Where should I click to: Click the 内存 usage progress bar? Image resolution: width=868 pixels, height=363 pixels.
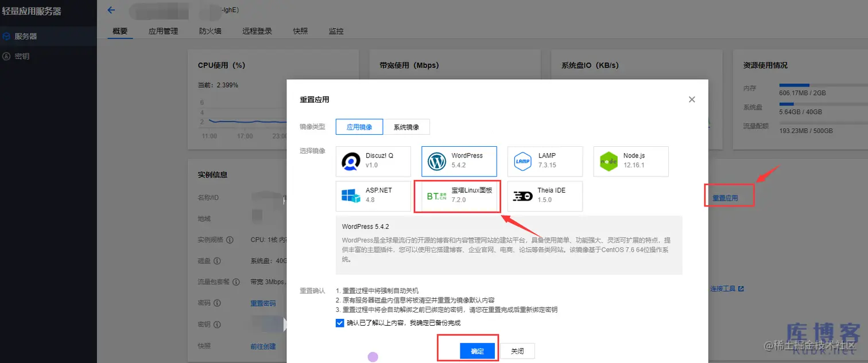(x=823, y=85)
